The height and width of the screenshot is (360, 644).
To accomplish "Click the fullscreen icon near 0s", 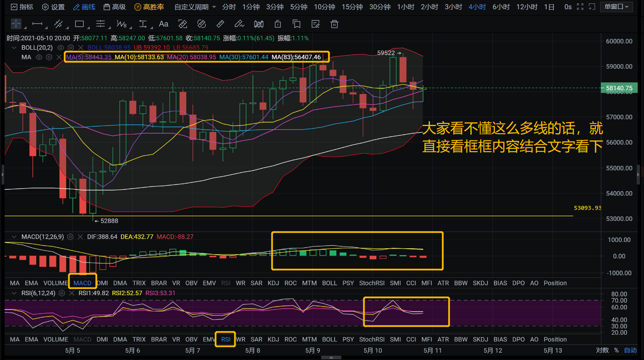I will tap(580, 7).
